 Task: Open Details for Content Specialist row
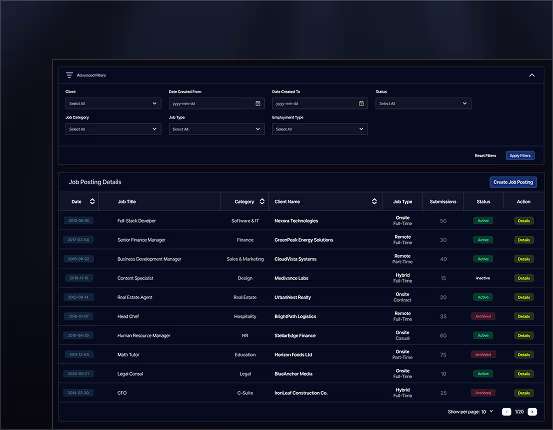524,278
